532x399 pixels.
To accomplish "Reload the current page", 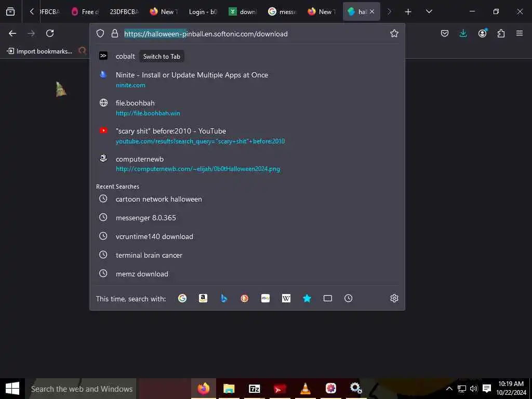I will pos(50,33).
